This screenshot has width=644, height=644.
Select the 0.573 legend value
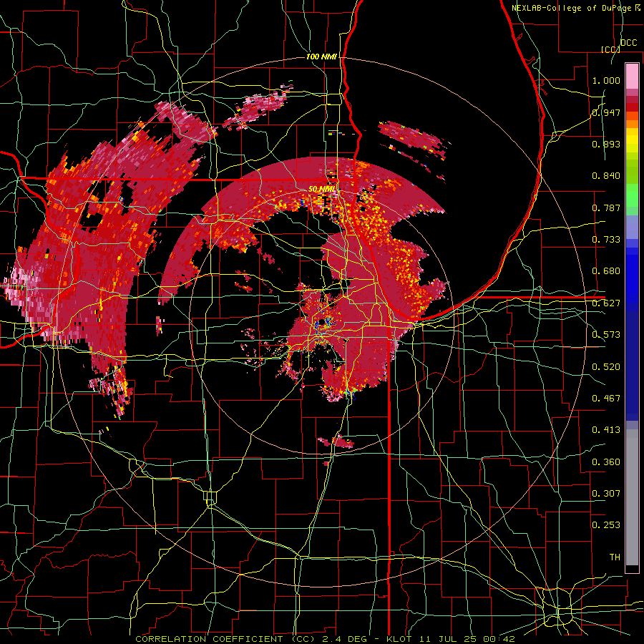606,335
